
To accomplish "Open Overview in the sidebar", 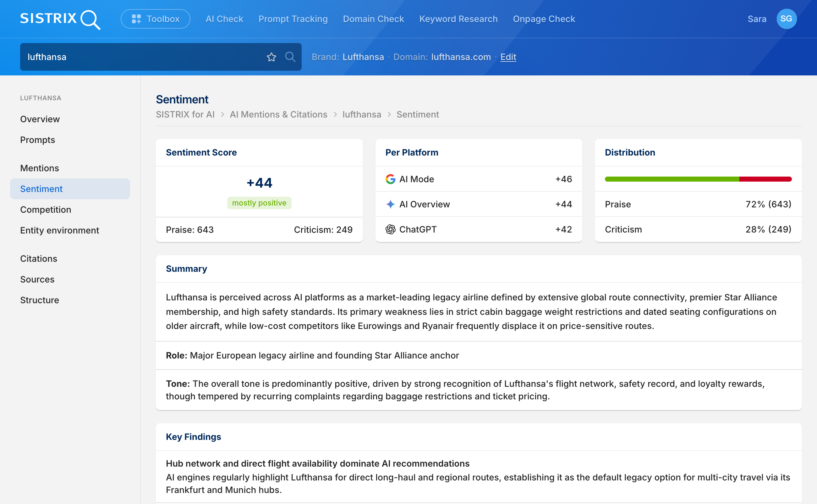I will 40,119.
